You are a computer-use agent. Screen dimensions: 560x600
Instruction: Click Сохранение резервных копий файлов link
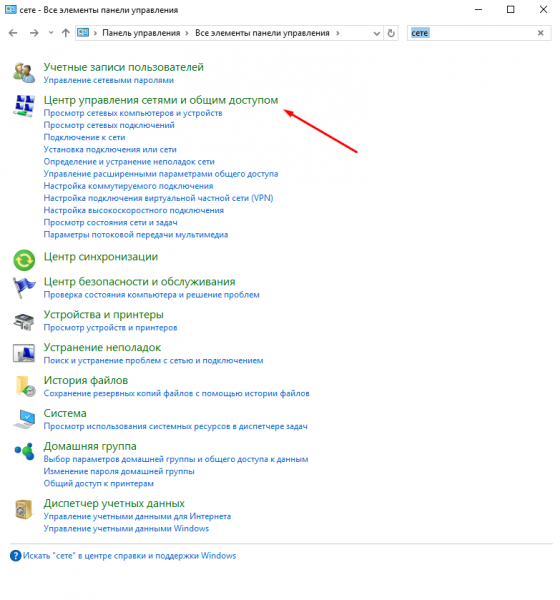[176, 394]
